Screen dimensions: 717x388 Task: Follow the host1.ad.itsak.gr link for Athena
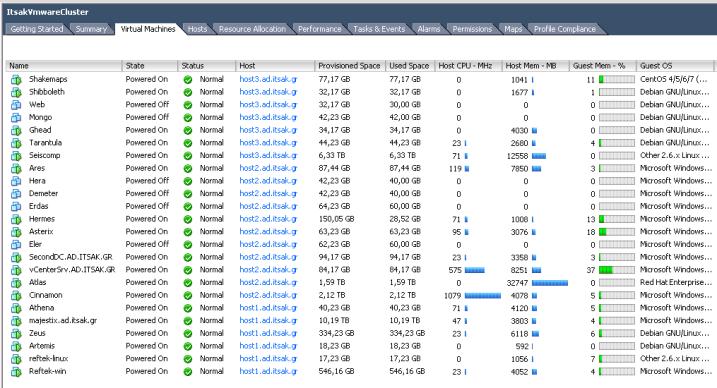click(268, 308)
